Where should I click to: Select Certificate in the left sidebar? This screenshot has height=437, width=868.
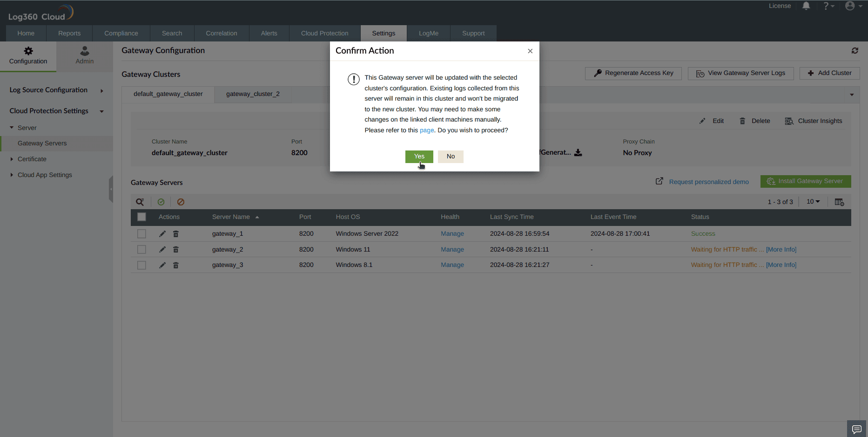tap(32, 159)
